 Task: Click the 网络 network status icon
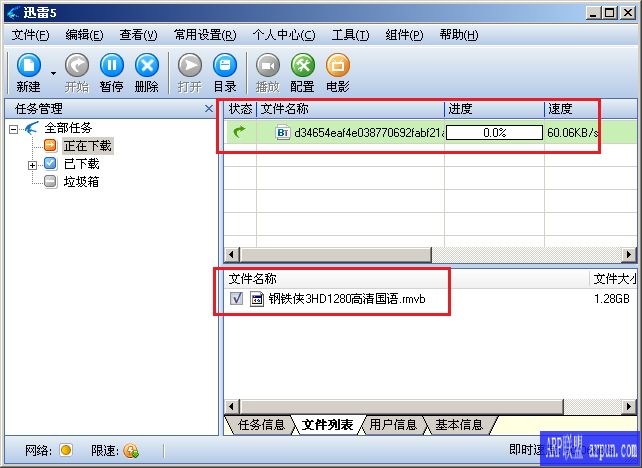coord(66,450)
